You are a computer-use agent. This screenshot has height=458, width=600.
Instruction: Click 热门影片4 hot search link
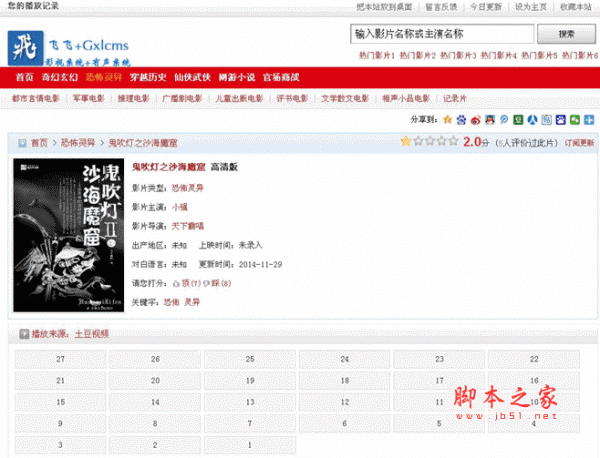(499, 55)
